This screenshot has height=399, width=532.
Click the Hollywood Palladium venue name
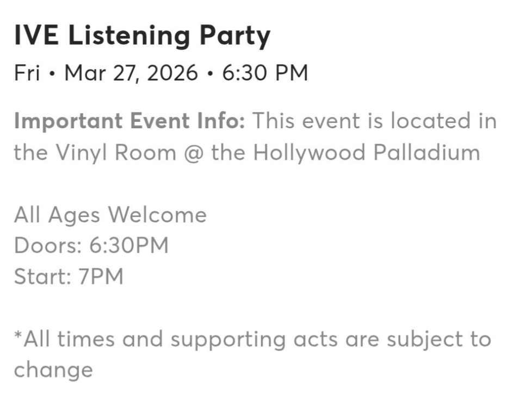click(367, 153)
